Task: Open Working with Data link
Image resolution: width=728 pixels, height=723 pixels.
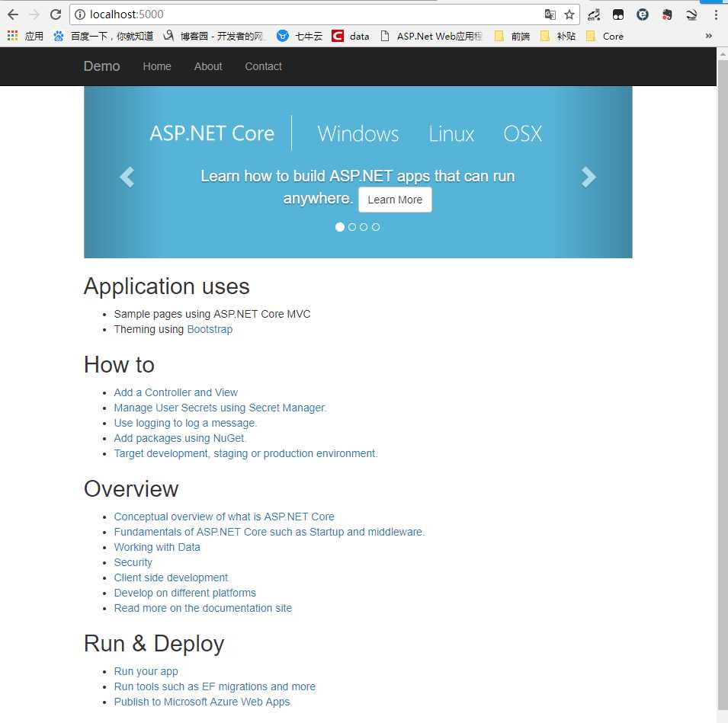Action: pos(157,548)
